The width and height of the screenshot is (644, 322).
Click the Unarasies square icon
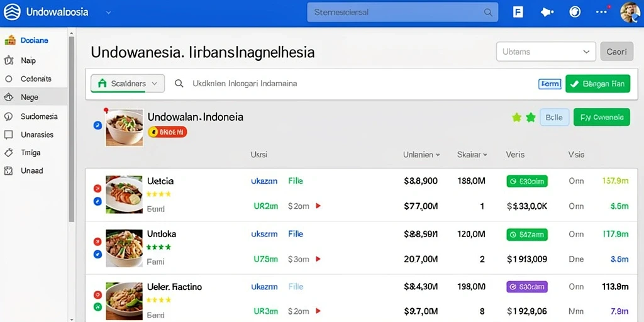tap(9, 135)
